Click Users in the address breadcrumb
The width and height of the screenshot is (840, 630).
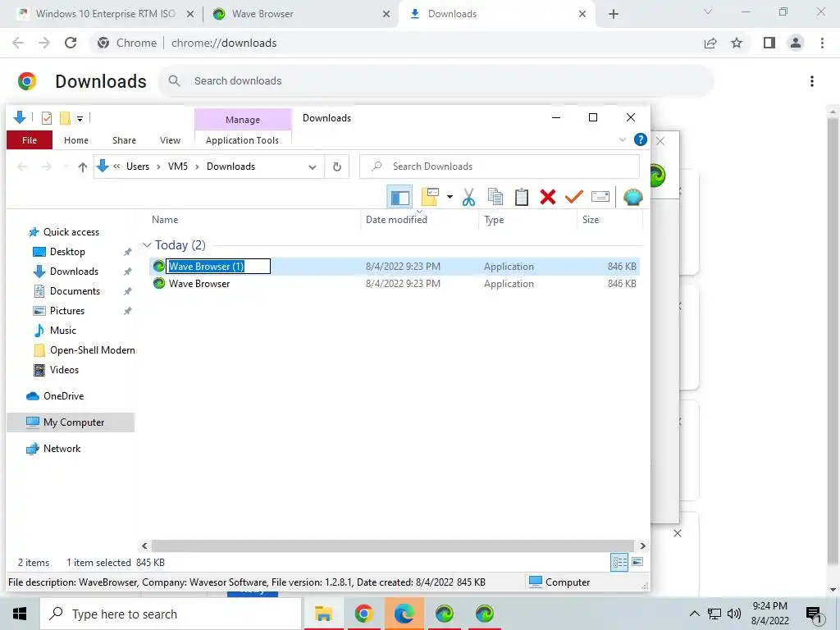tap(138, 167)
